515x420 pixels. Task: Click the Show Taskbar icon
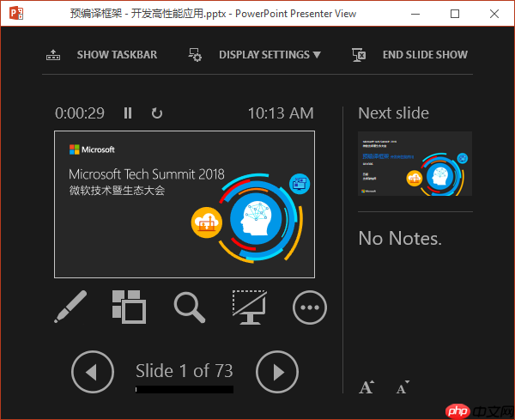coord(53,55)
